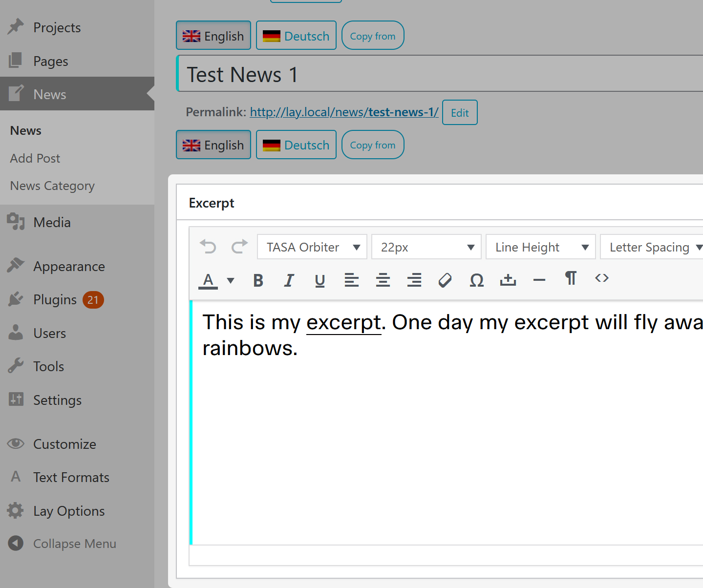Viewport: 703px width, 588px height.
Task: Open Media in the sidebar menu
Action: 52,223
